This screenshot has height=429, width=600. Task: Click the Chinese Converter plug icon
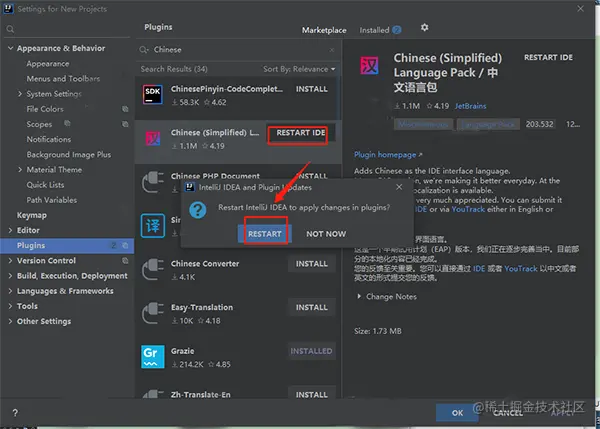(x=153, y=269)
